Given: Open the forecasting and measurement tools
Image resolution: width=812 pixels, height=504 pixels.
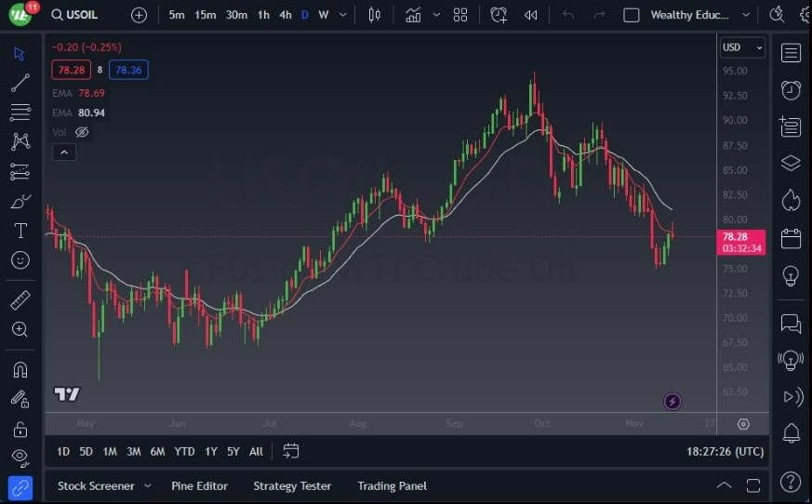Looking at the screenshot, I should (x=20, y=171).
